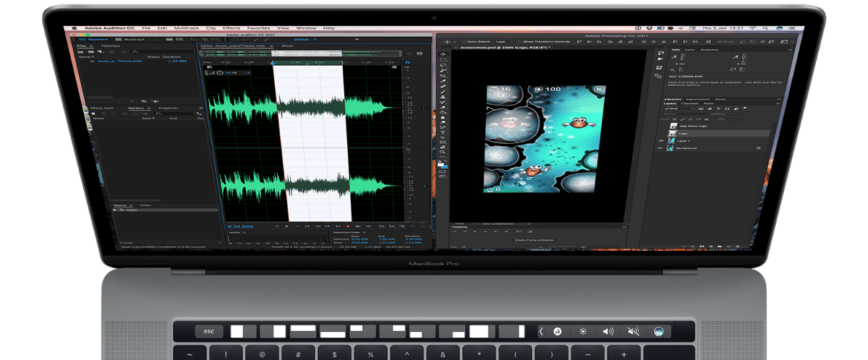This screenshot has height=360, width=868.
Task: Switch Audition to Multitrack view
Action: click(x=130, y=39)
